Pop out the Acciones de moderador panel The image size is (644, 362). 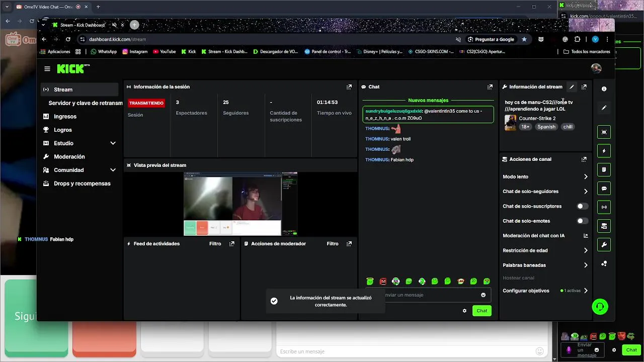point(349,244)
